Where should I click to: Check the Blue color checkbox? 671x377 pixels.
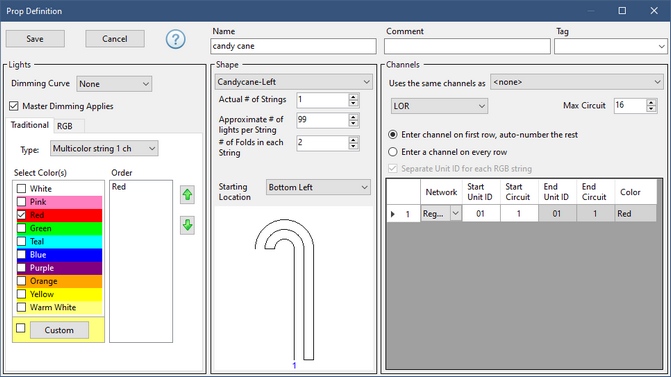coord(21,255)
